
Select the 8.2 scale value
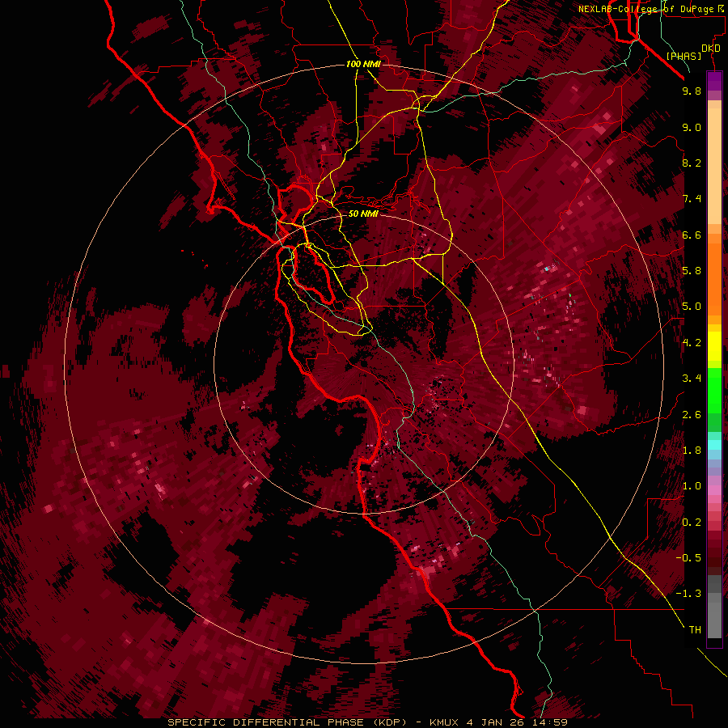[x=692, y=163]
